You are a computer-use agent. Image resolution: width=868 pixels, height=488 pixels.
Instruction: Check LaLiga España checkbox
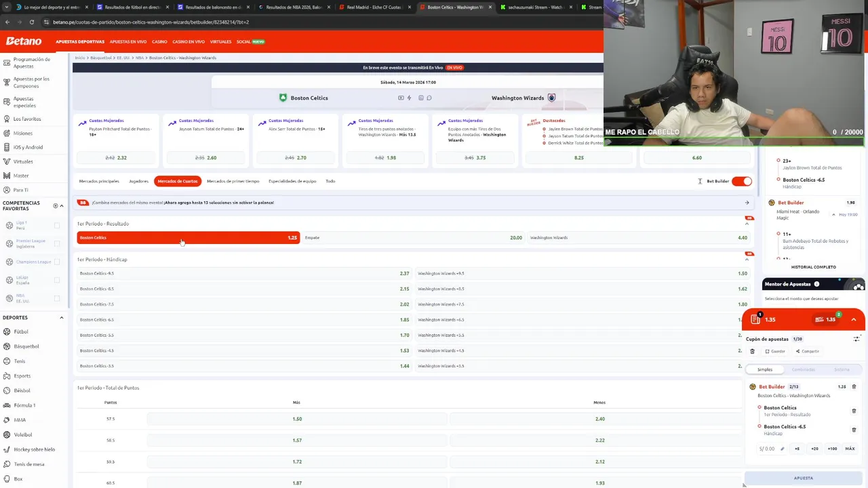coord(57,280)
